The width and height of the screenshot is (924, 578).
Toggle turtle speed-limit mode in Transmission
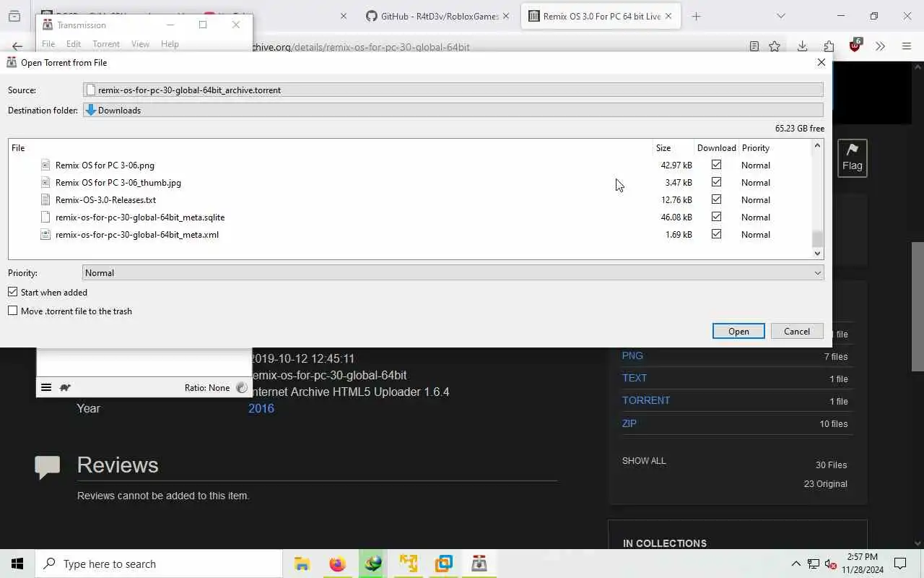pos(65,387)
